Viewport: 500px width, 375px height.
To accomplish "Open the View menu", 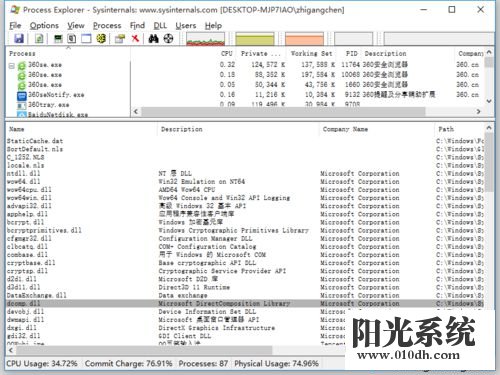I will point(76,26).
